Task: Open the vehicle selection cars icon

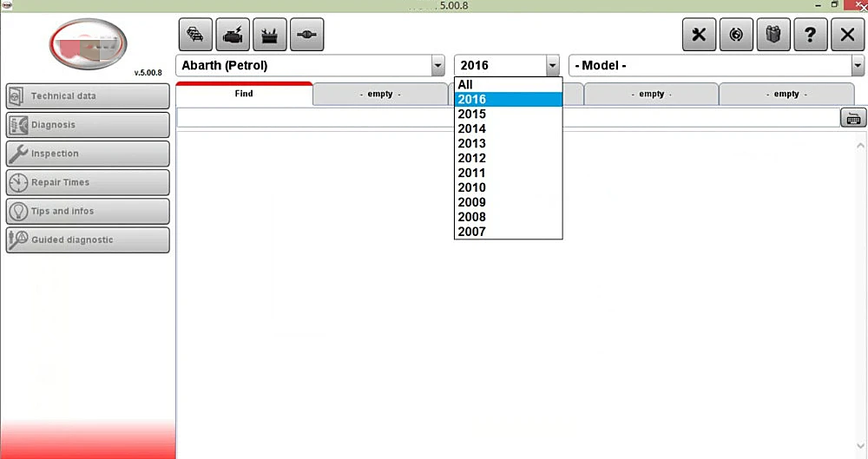Action: coord(195,35)
